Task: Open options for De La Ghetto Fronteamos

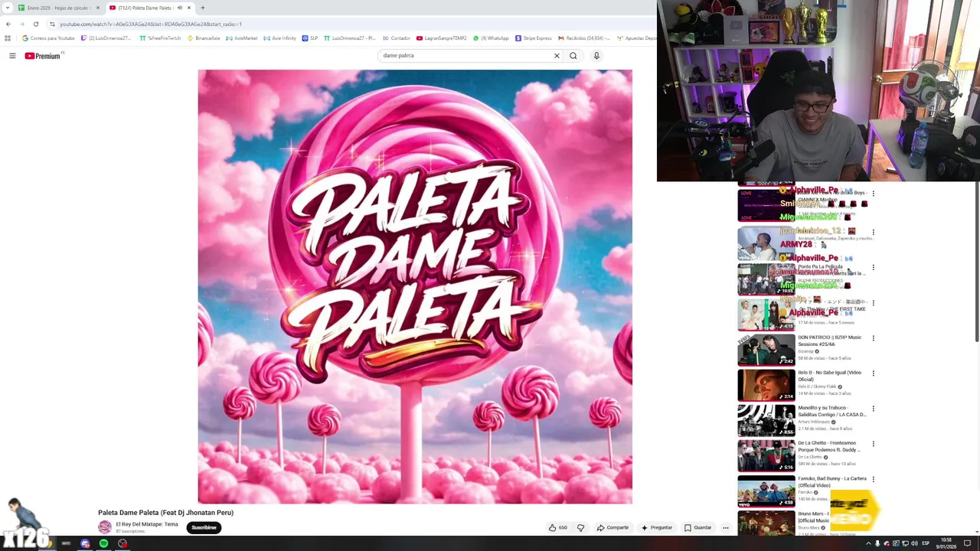Action: point(873,444)
